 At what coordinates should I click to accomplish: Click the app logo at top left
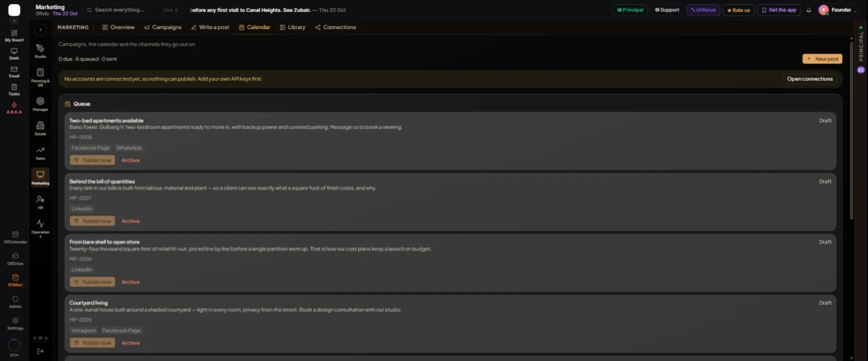[x=14, y=10]
